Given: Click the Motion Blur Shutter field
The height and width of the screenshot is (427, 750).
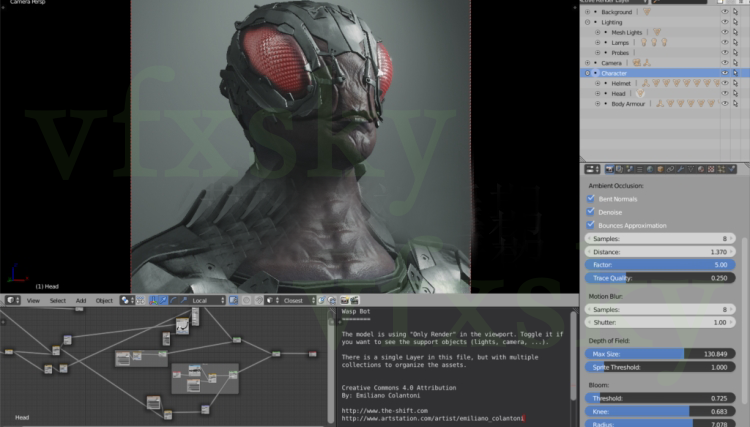Looking at the screenshot, I should [x=660, y=322].
